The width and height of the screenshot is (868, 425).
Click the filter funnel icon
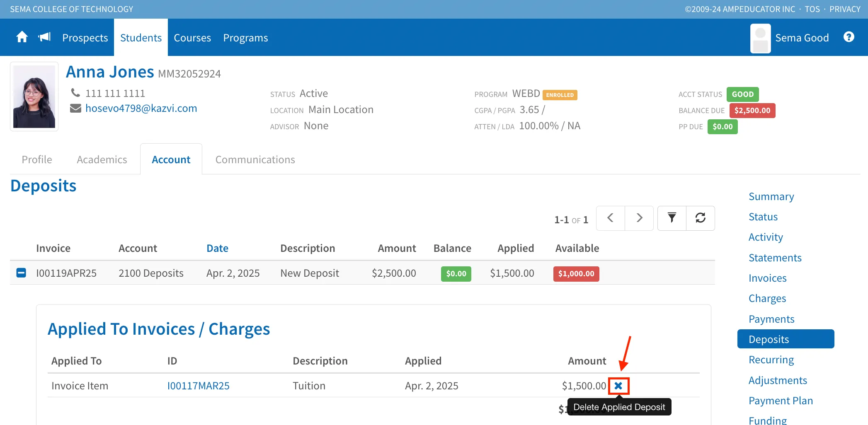pos(672,218)
